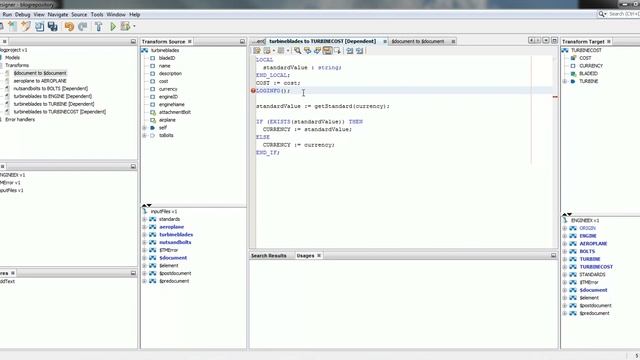Expand the tobolts node in Transform Source

pos(144,136)
